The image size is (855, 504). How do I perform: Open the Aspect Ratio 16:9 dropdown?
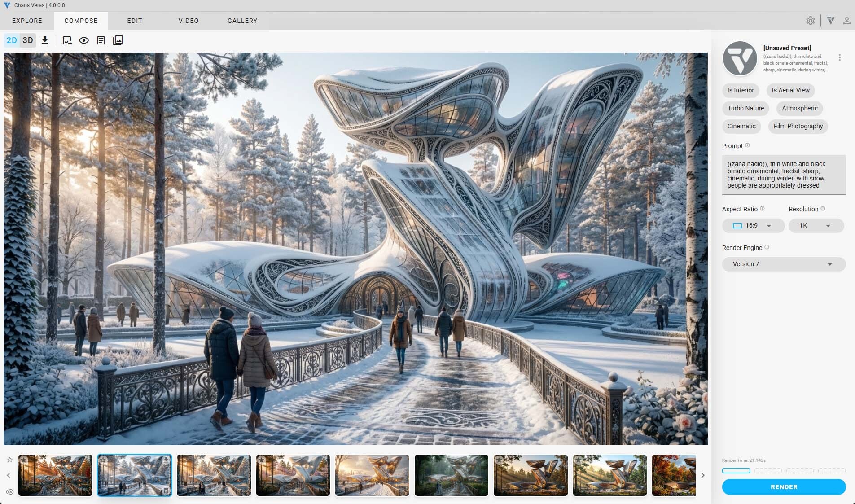coord(753,226)
